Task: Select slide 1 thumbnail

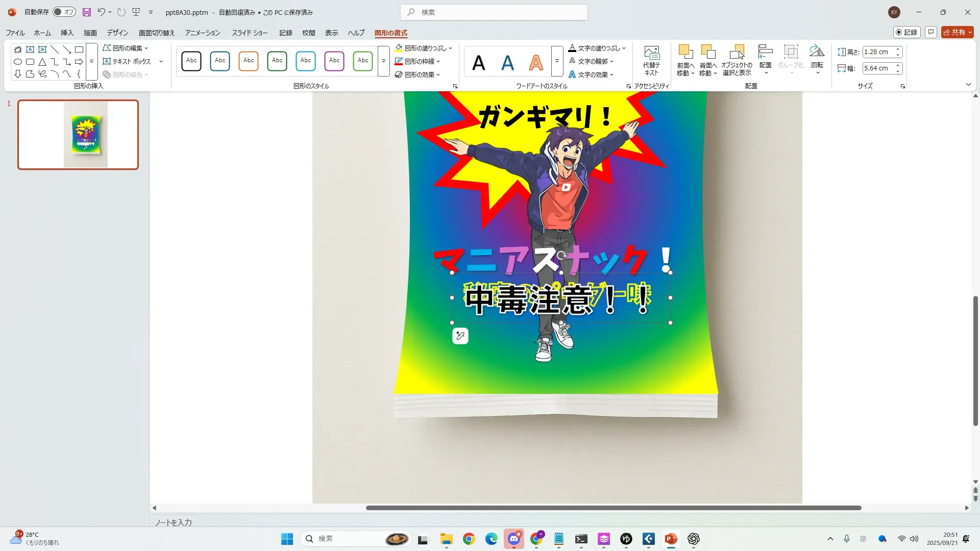Action: 78,135
